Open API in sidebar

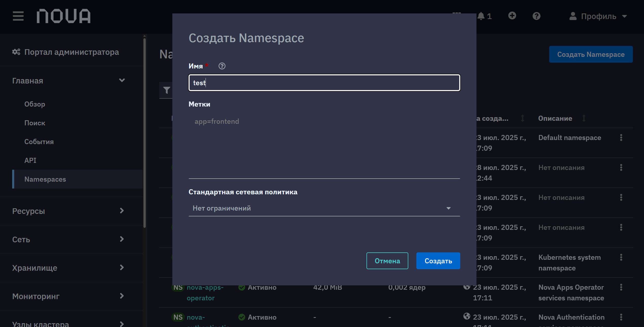(x=30, y=161)
